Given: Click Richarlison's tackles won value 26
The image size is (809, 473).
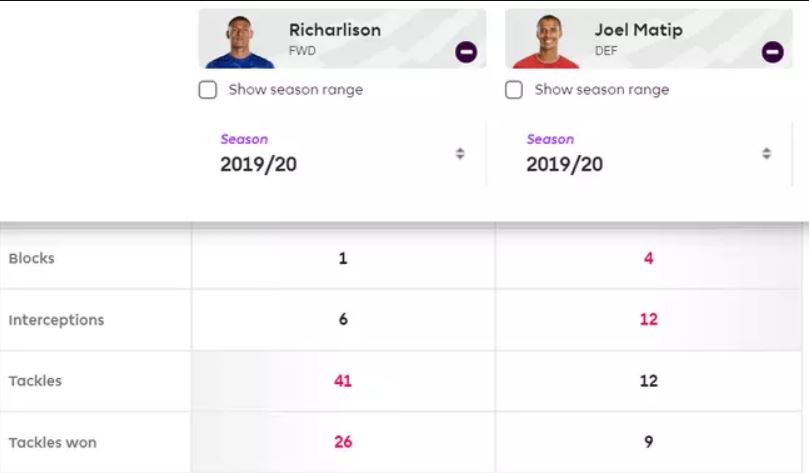Looking at the screenshot, I should click(x=343, y=442).
